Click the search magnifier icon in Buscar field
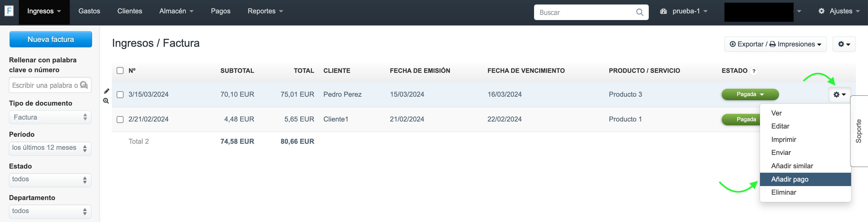This screenshot has height=222, width=868. coord(639,12)
